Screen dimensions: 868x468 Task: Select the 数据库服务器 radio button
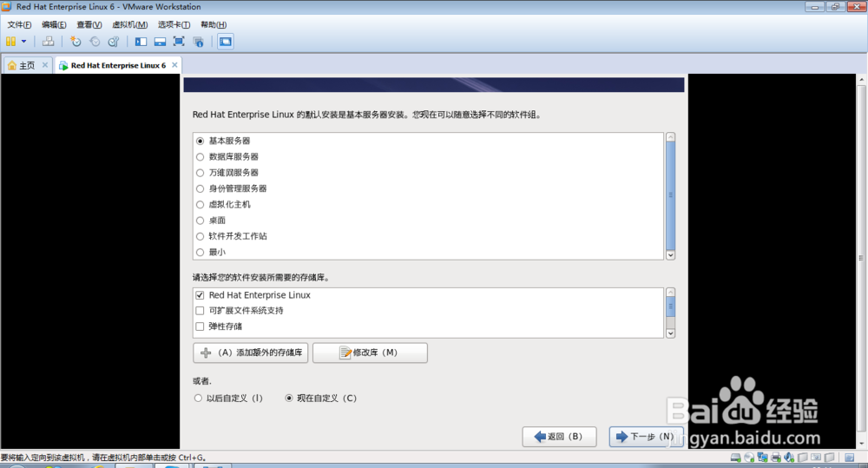coord(200,157)
